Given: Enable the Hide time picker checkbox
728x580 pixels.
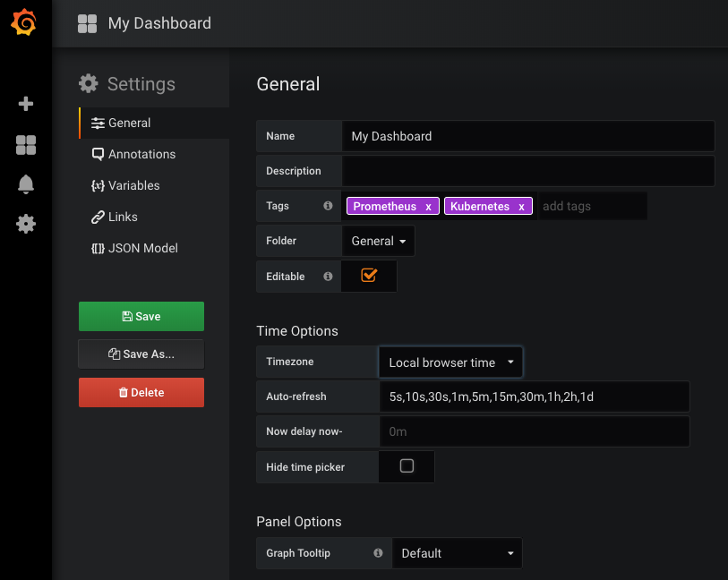Looking at the screenshot, I should (406, 466).
